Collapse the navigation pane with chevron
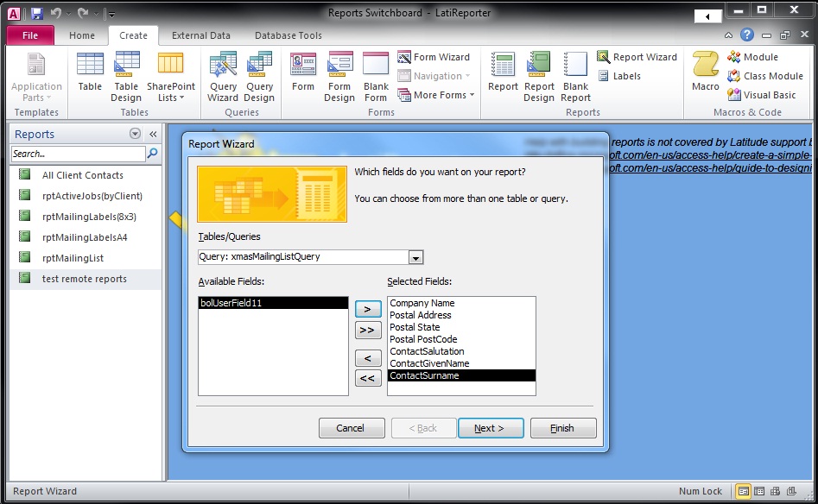The width and height of the screenshot is (818, 504). [153, 134]
